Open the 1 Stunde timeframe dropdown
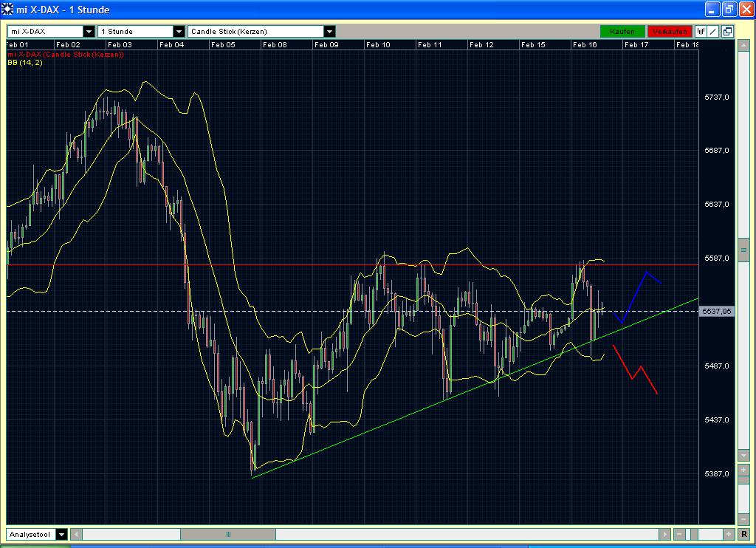The width and height of the screenshot is (756, 548). 177,31
